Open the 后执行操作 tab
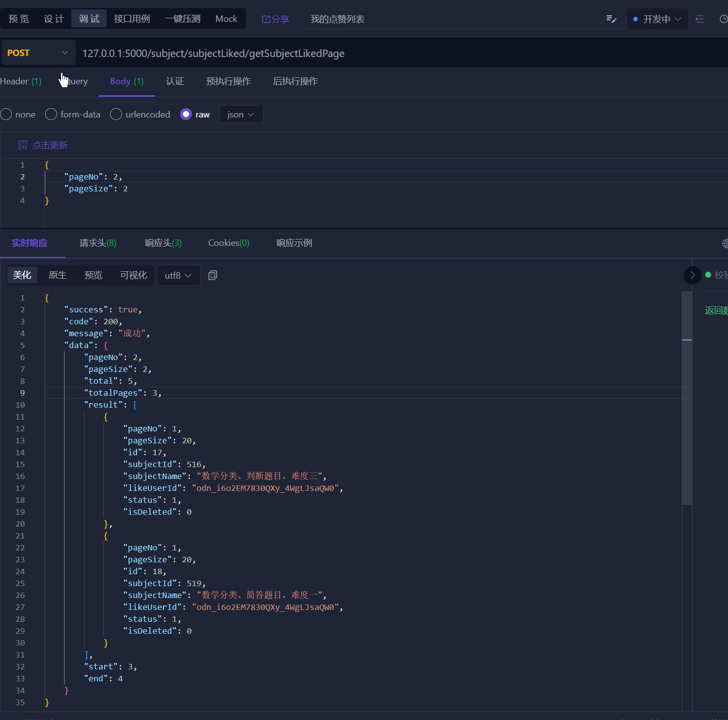The image size is (728, 720). [x=296, y=81]
